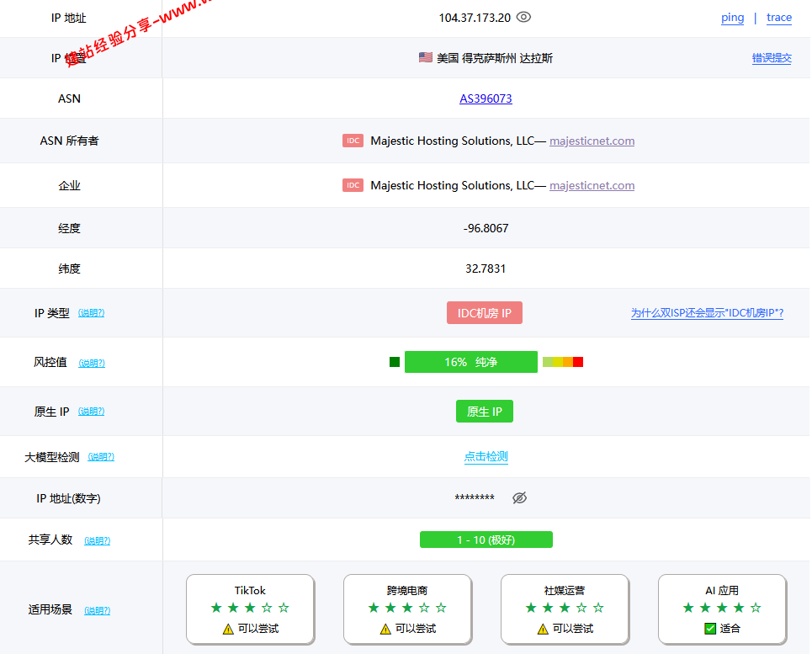
Task: Select the AI 应用 scenario card
Action: coord(723,609)
